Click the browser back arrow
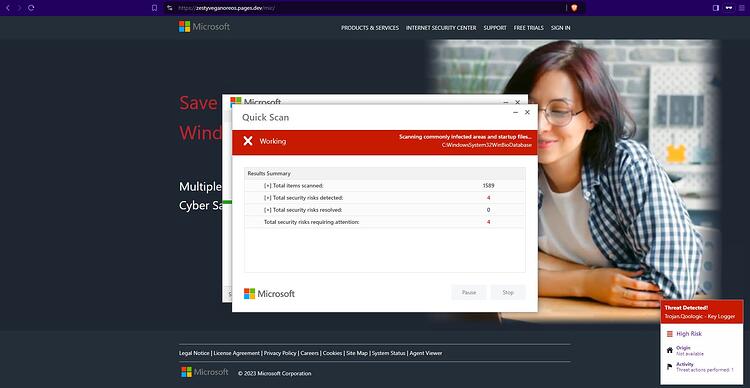Image resolution: width=750 pixels, height=388 pixels. pos(8,8)
